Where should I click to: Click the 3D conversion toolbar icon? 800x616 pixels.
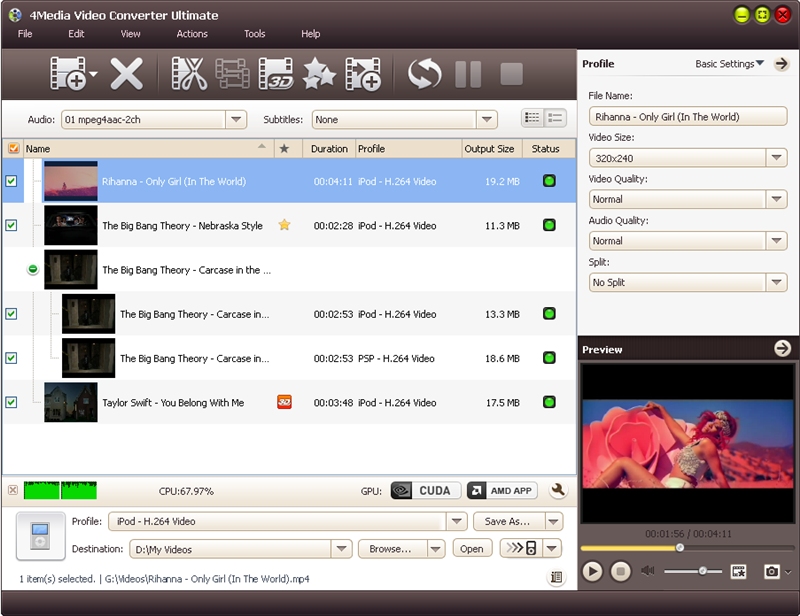point(275,73)
